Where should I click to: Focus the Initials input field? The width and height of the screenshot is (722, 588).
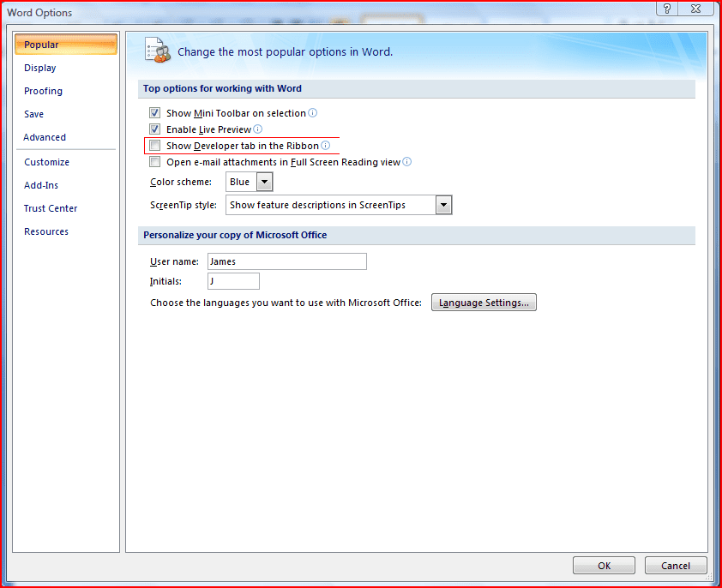tap(233, 281)
